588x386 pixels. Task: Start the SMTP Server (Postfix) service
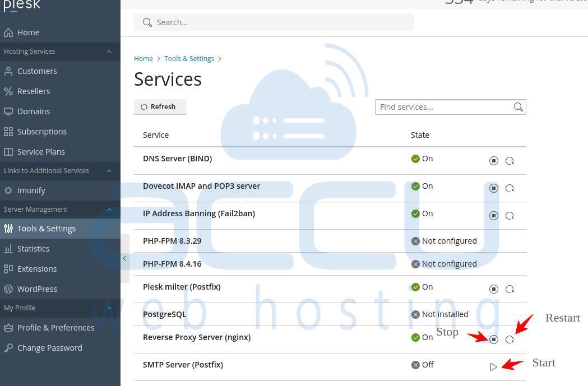[493, 366]
